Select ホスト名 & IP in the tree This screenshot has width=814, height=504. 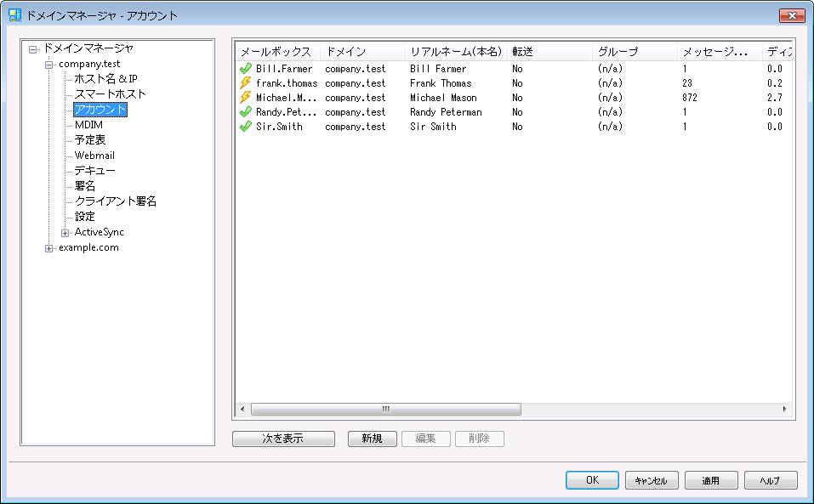tap(105, 79)
